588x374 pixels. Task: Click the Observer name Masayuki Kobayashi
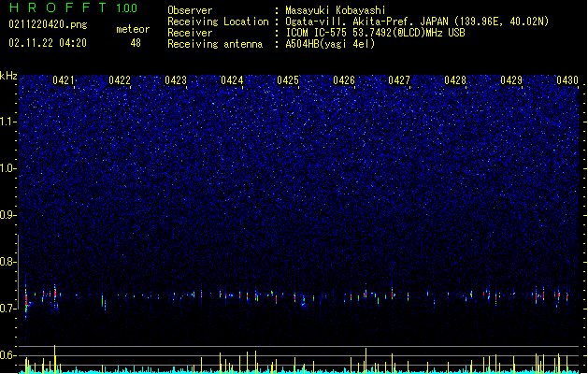pyautogui.click(x=336, y=10)
